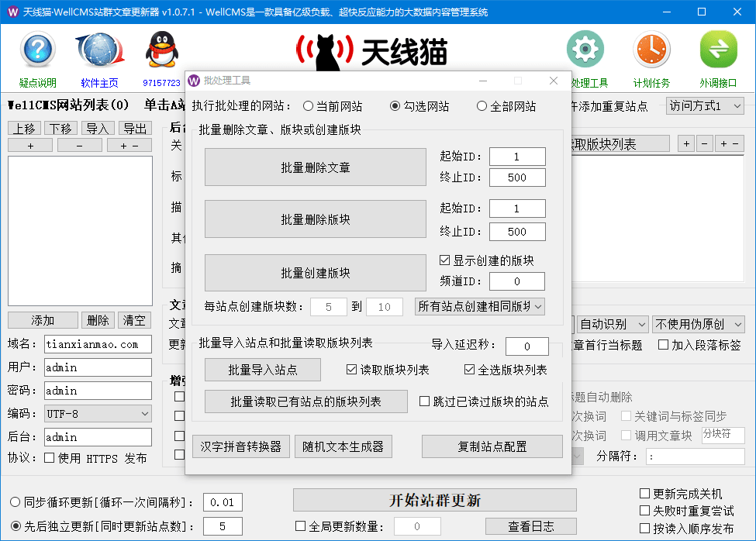The height and width of the screenshot is (541, 756).
Task: Click 查看日志 button
Action: point(531,526)
